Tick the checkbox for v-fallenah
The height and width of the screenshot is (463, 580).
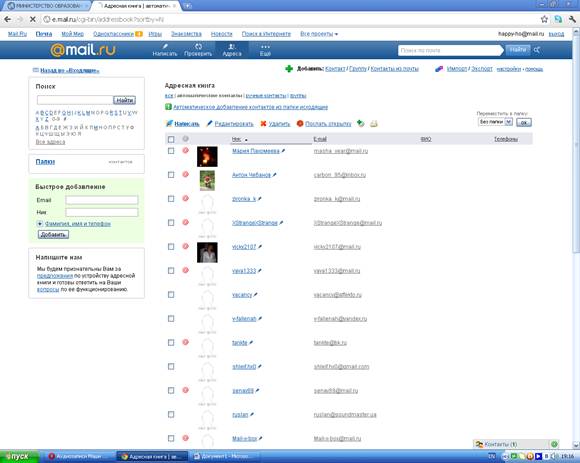pyautogui.click(x=171, y=318)
